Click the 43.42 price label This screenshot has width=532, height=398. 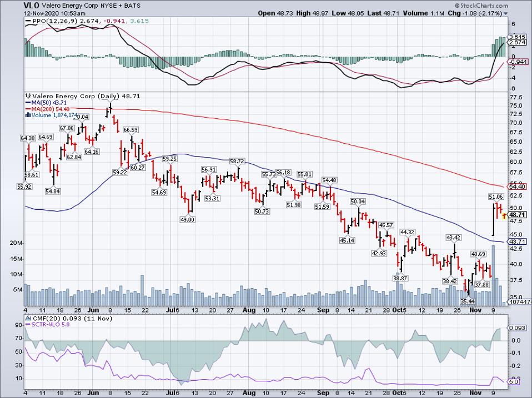454,238
